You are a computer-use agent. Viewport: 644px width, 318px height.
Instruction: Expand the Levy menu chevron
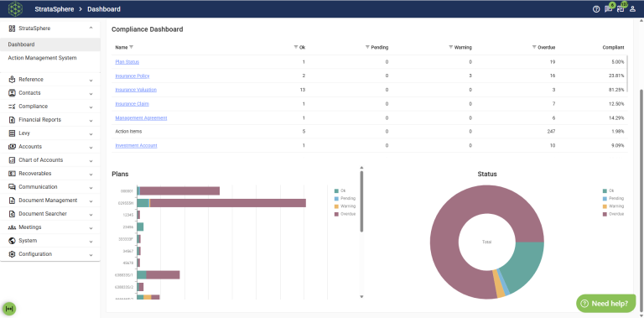pyautogui.click(x=91, y=134)
